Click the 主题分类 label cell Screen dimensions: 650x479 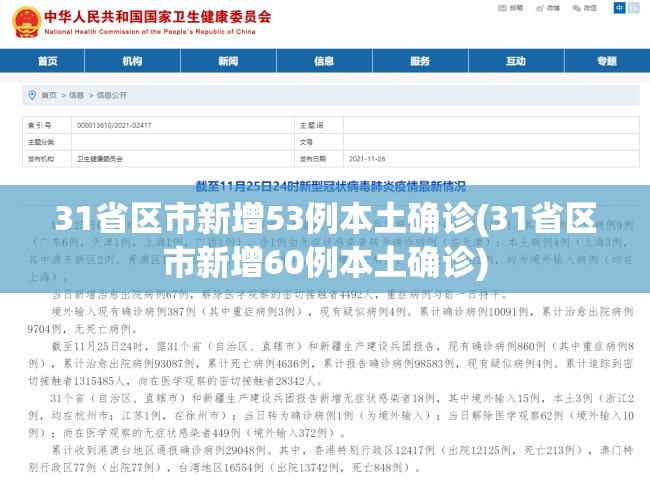tap(47, 142)
